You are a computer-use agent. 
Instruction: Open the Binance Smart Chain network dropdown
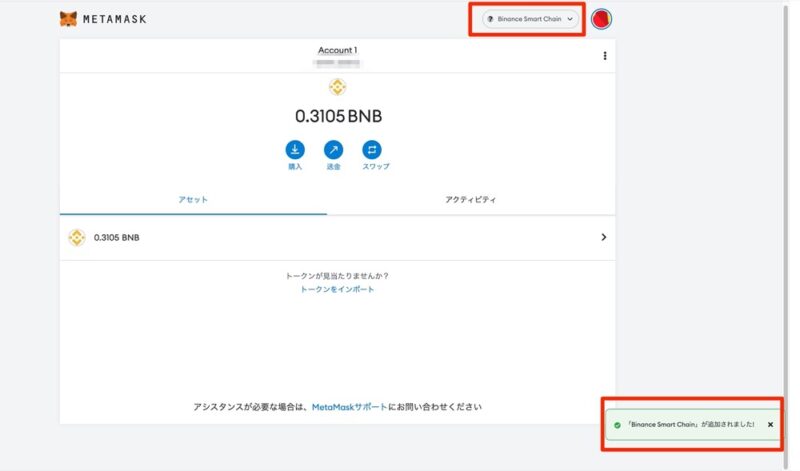[530, 19]
